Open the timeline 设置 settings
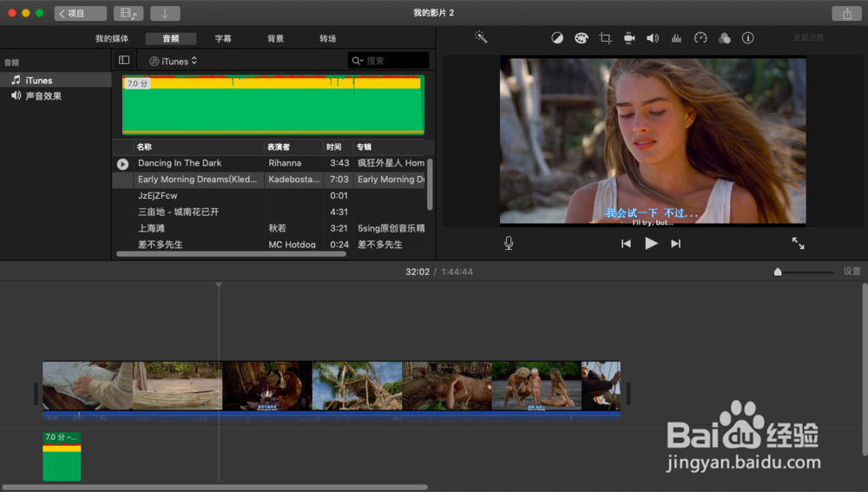Image resolution: width=868 pixels, height=492 pixels. click(852, 272)
